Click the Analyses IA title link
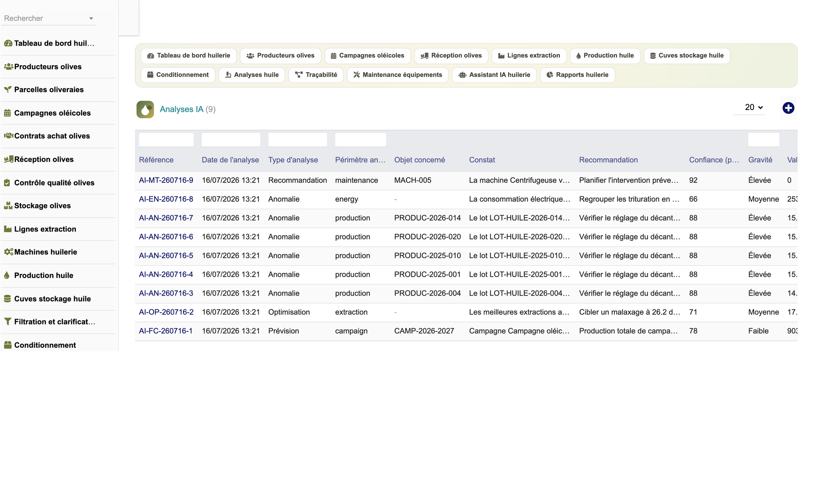Viewport: 815px width, 504px height. [181, 109]
